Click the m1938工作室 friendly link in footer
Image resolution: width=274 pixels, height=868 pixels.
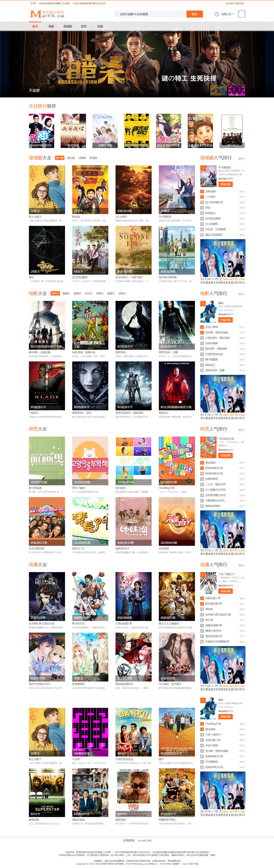click(144, 841)
